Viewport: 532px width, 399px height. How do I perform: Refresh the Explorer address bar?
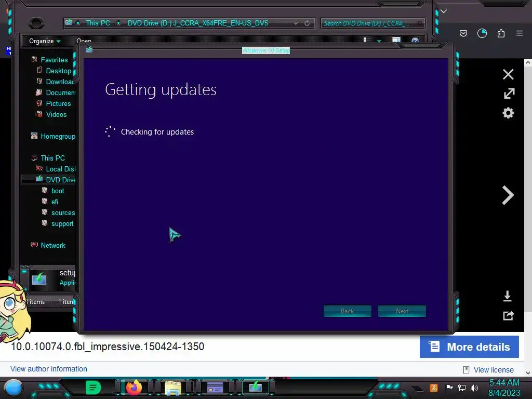[307, 23]
